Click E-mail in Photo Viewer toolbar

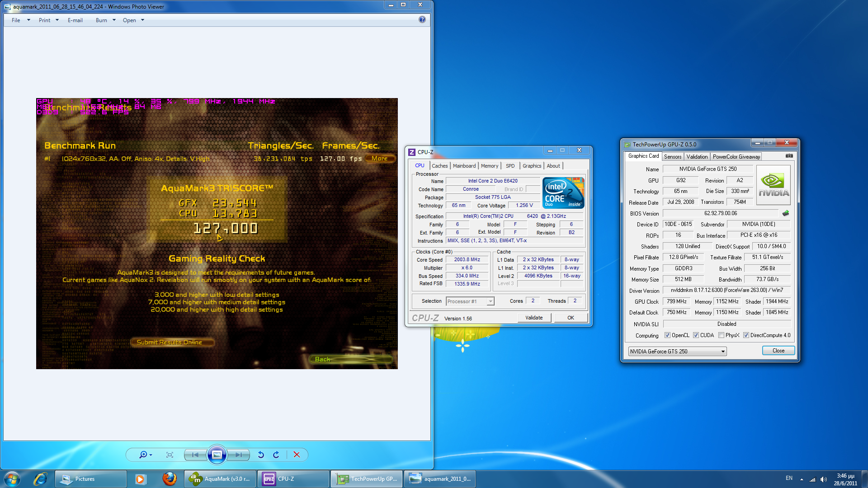(75, 20)
